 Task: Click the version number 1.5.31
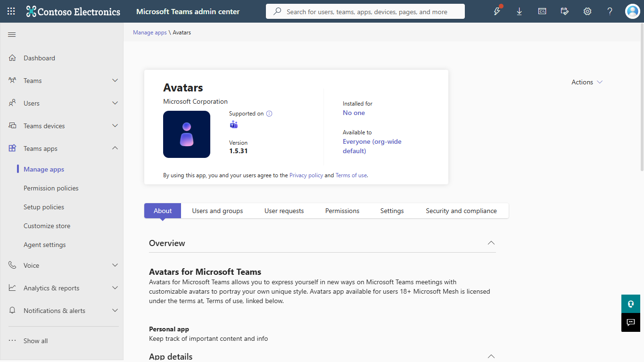(x=238, y=151)
